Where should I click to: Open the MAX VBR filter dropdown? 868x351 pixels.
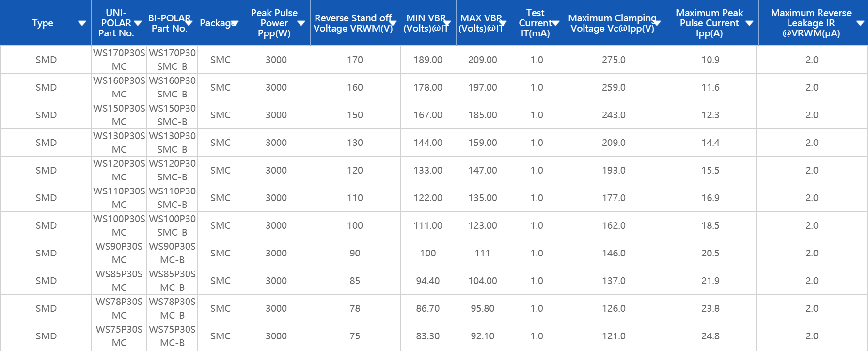click(x=503, y=23)
